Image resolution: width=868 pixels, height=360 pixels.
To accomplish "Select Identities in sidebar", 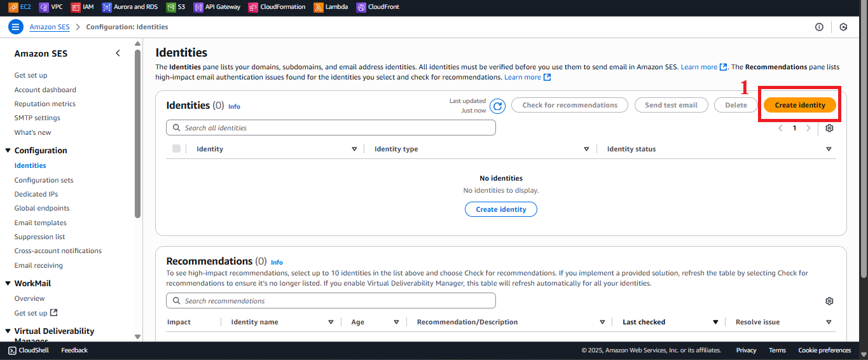I will [x=30, y=165].
